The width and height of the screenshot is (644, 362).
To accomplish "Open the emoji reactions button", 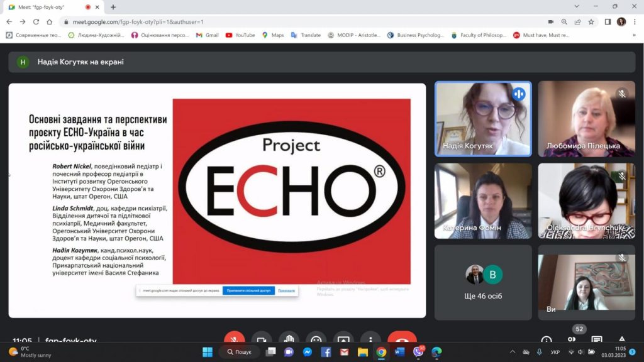I will click(316, 340).
